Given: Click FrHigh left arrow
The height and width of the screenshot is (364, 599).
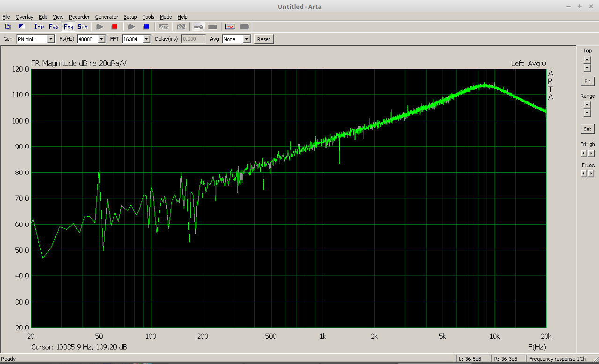Looking at the screenshot, I should click(584, 153).
